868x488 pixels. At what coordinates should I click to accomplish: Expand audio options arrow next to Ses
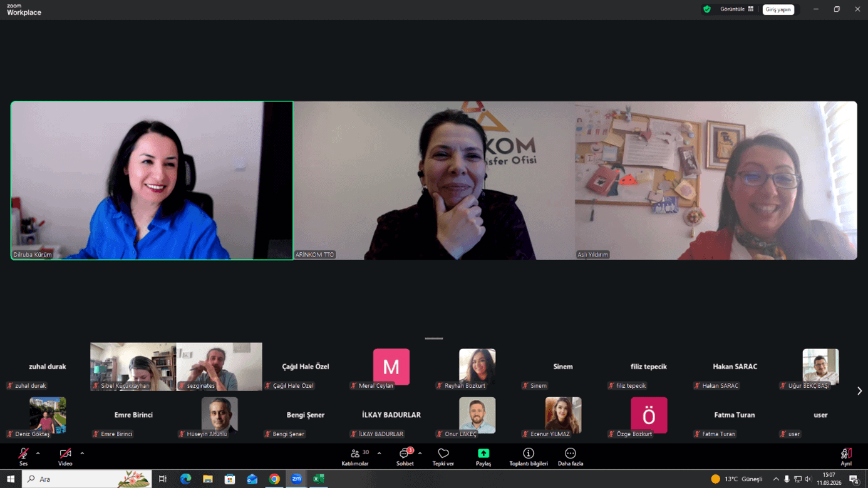coord(38,454)
